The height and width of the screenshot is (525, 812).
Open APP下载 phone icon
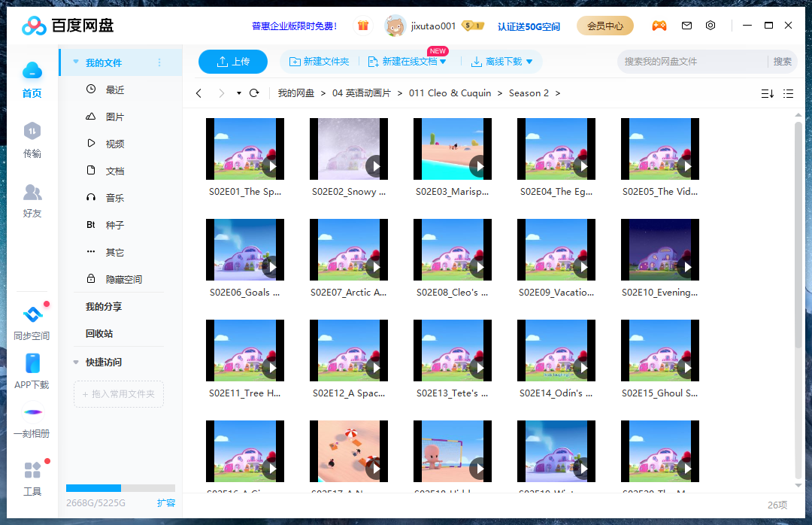(x=32, y=363)
